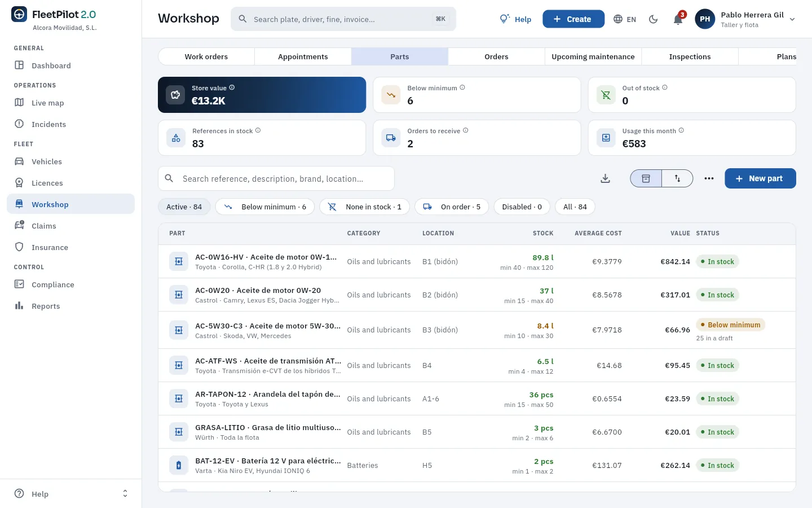Open Help with lightbulb icon

click(x=516, y=19)
